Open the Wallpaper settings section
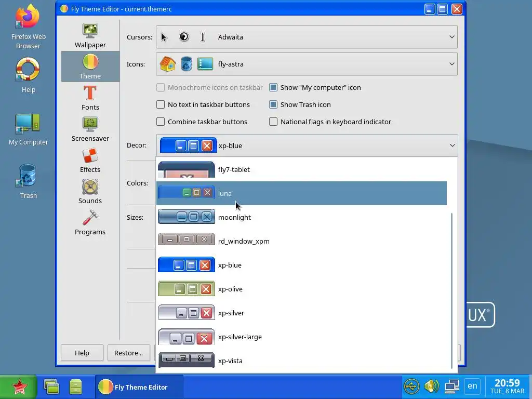 pyautogui.click(x=90, y=36)
